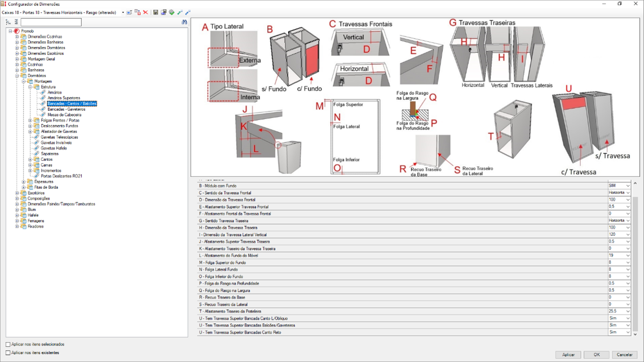Select Gavetas Invisíveis tree item
Viewport: 644px width, 362px height.
pos(56,143)
